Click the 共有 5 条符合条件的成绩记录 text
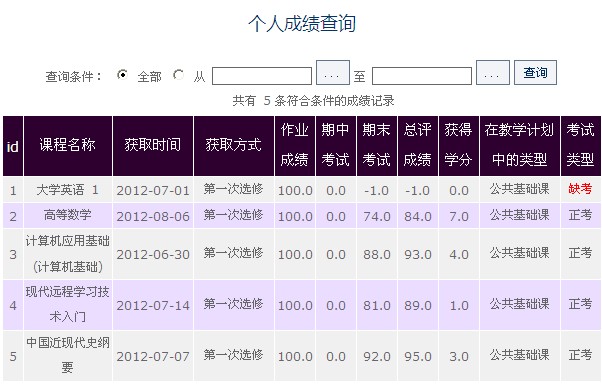The image size is (602, 385). [x=313, y=101]
